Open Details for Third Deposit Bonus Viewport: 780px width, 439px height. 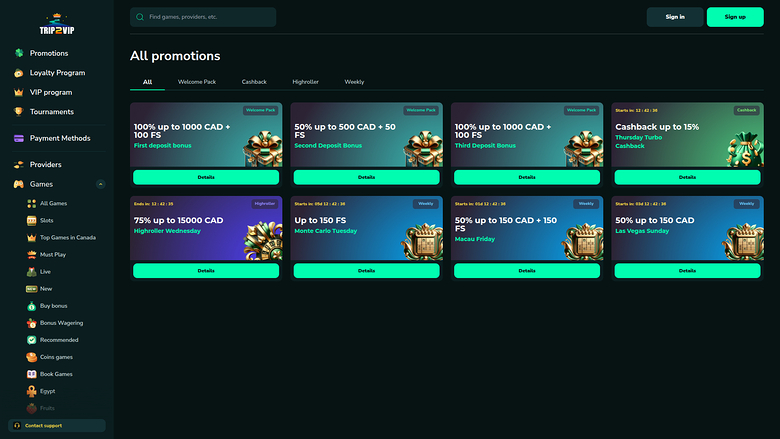pyautogui.click(x=527, y=177)
